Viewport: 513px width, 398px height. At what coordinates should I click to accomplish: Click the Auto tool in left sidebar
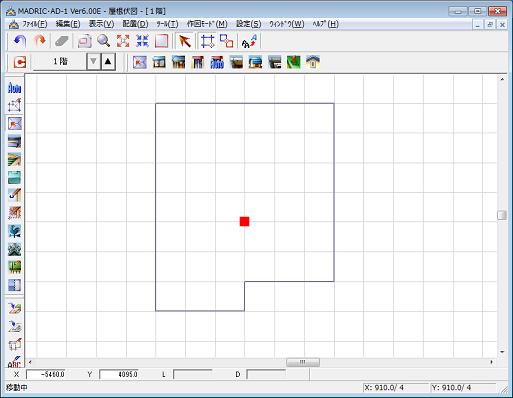coord(14,88)
